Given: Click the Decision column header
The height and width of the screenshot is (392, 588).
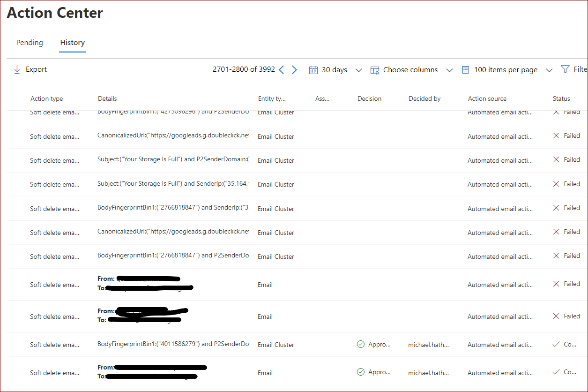Looking at the screenshot, I should coord(369,98).
